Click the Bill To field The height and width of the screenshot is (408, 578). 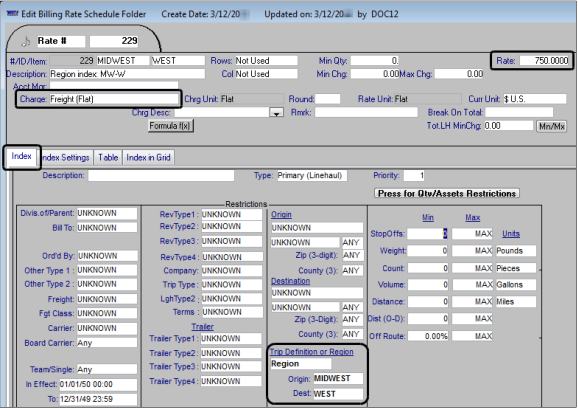click(x=107, y=228)
